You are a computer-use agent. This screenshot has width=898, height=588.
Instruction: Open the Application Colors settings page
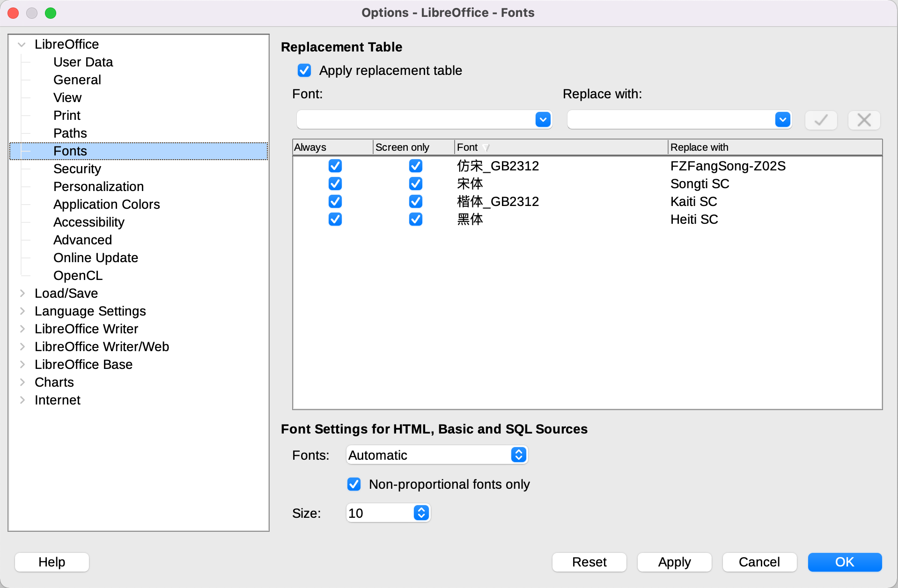point(106,204)
